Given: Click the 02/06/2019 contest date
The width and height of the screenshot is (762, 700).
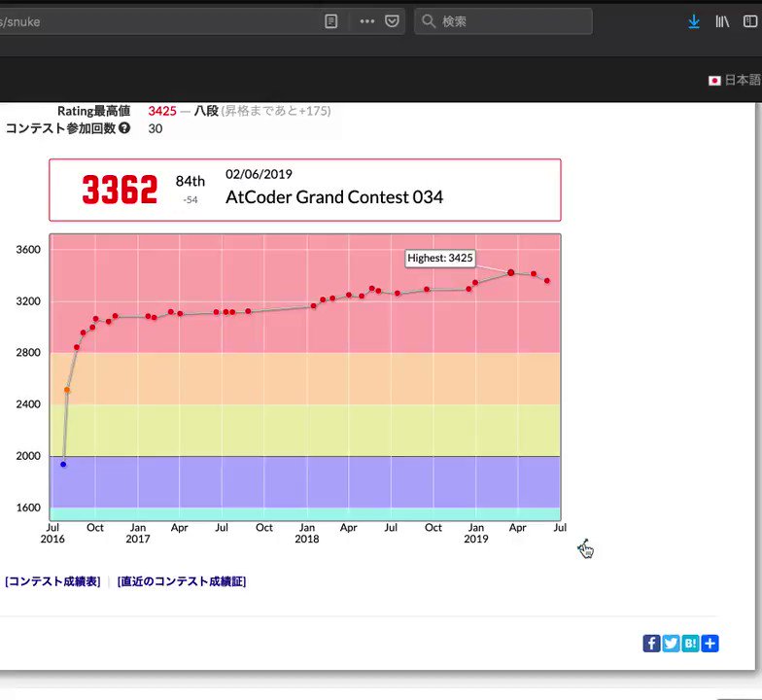Looking at the screenshot, I should pyautogui.click(x=259, y=174).
